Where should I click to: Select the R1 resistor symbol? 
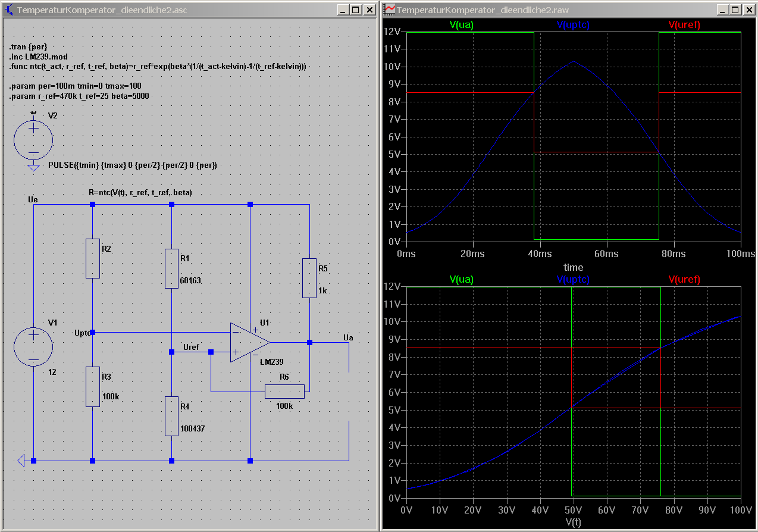pos(171,268)
